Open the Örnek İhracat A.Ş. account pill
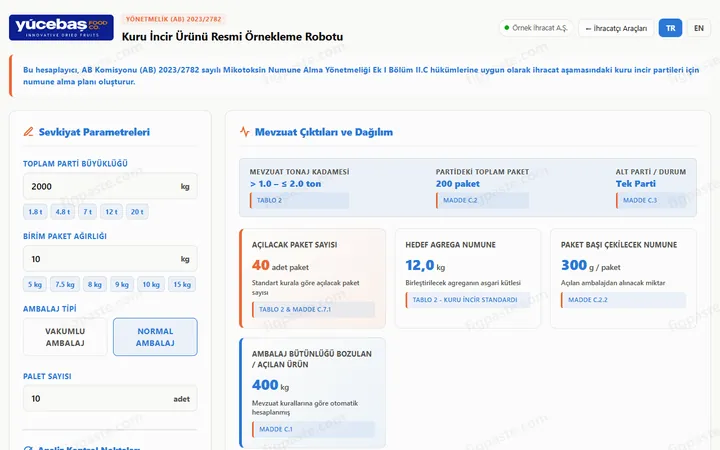 (x=536, y=28)
